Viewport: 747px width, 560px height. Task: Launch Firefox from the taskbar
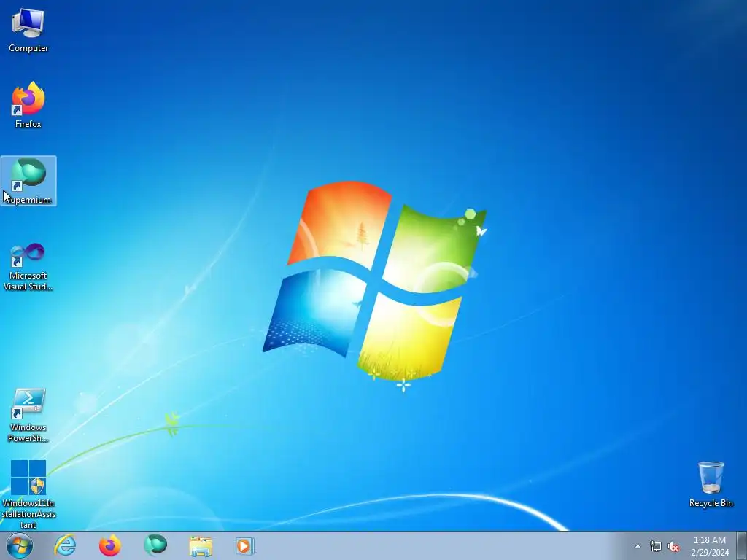[110, 545]
